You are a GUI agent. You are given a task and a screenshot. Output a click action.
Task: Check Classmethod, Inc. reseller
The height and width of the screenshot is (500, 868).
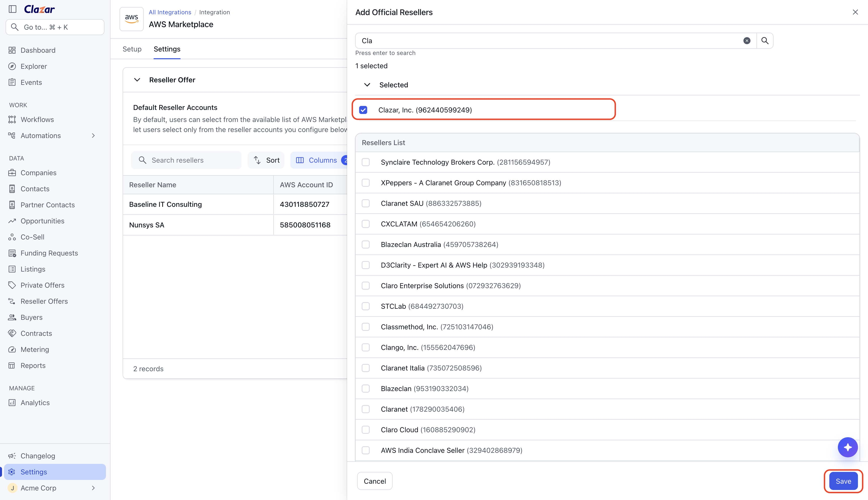(x=366, y=327)
